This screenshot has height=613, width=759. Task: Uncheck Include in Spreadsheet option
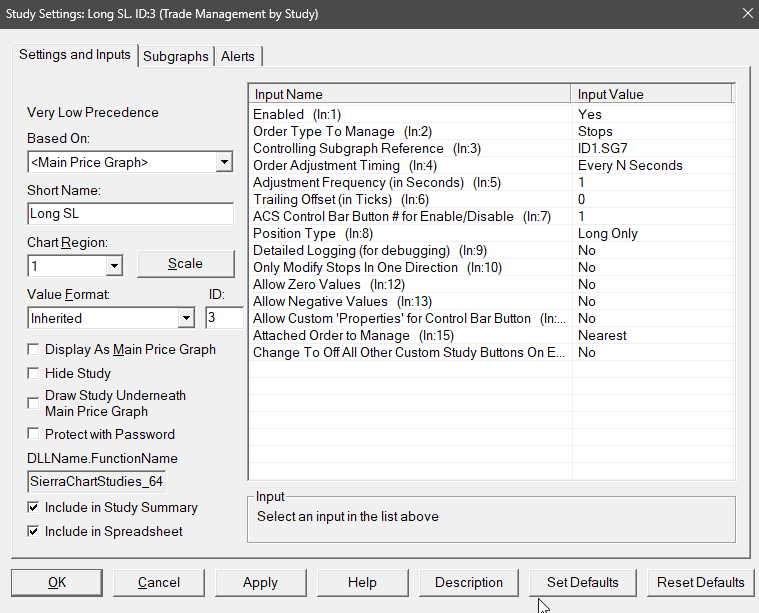(x=35, y=532)
